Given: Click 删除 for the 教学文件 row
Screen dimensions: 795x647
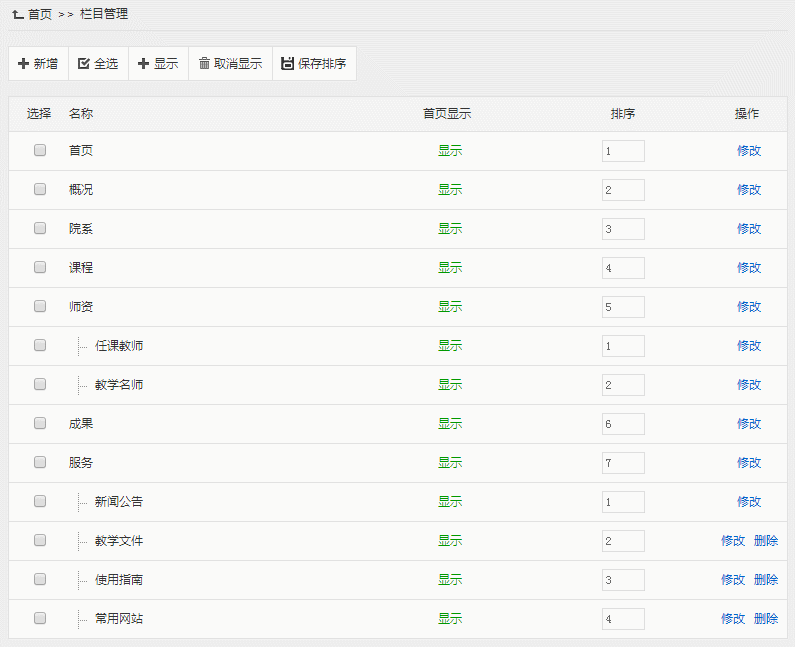Looking at the screenshot, I should click(766, 541).
